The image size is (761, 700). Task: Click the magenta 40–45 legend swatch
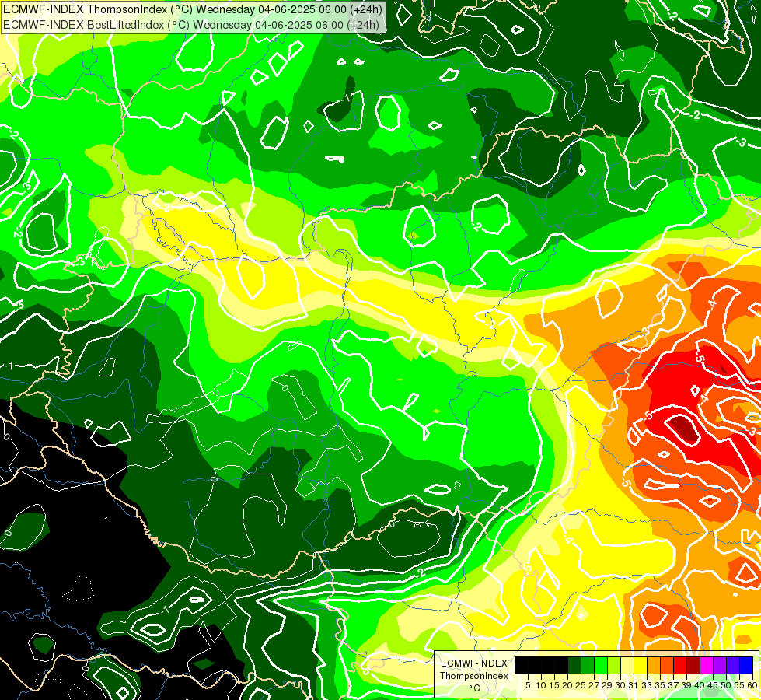[707, 666]
